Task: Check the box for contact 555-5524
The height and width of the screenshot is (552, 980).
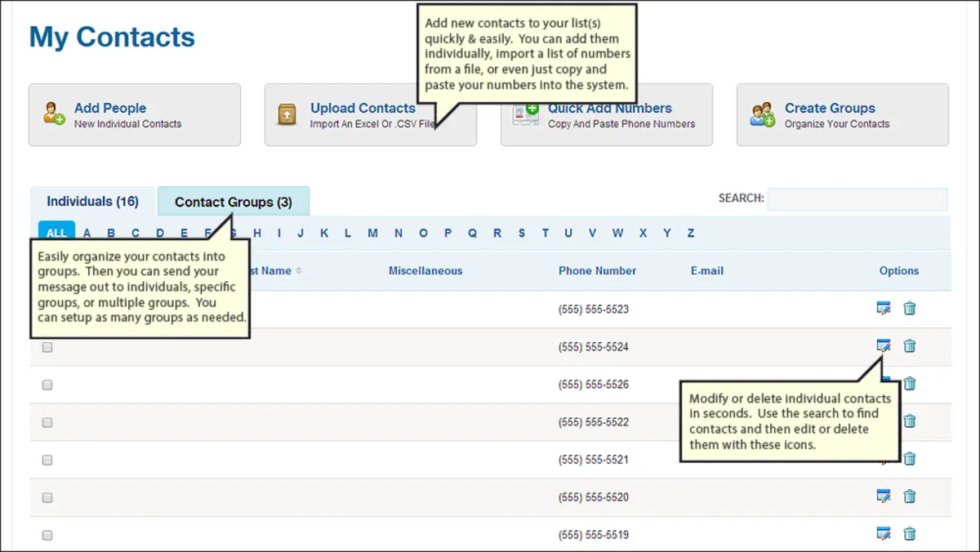Action: pos(47,347)
